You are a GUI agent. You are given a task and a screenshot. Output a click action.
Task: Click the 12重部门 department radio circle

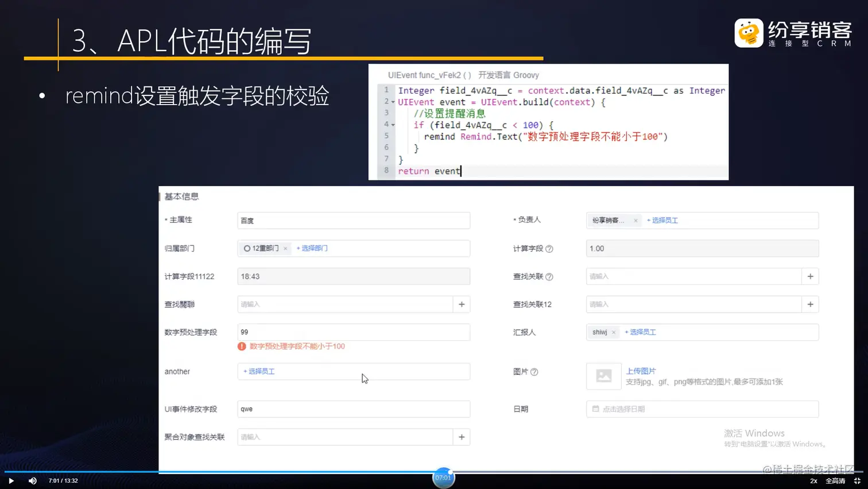coord(247,248)
